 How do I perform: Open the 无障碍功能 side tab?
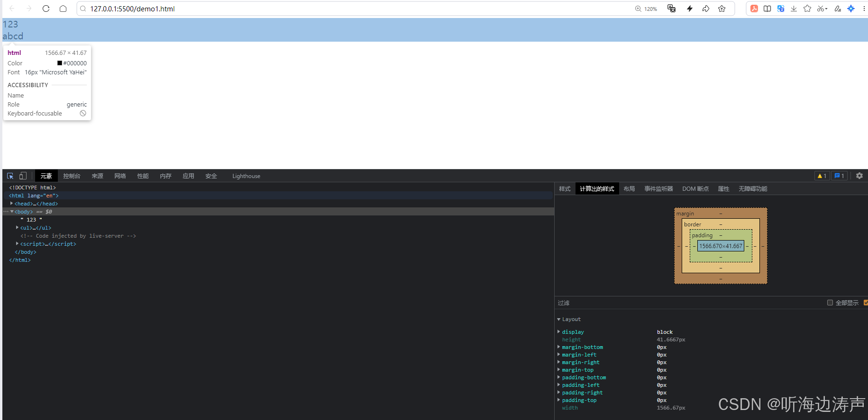pyautogui.click(x=753, y=189)
